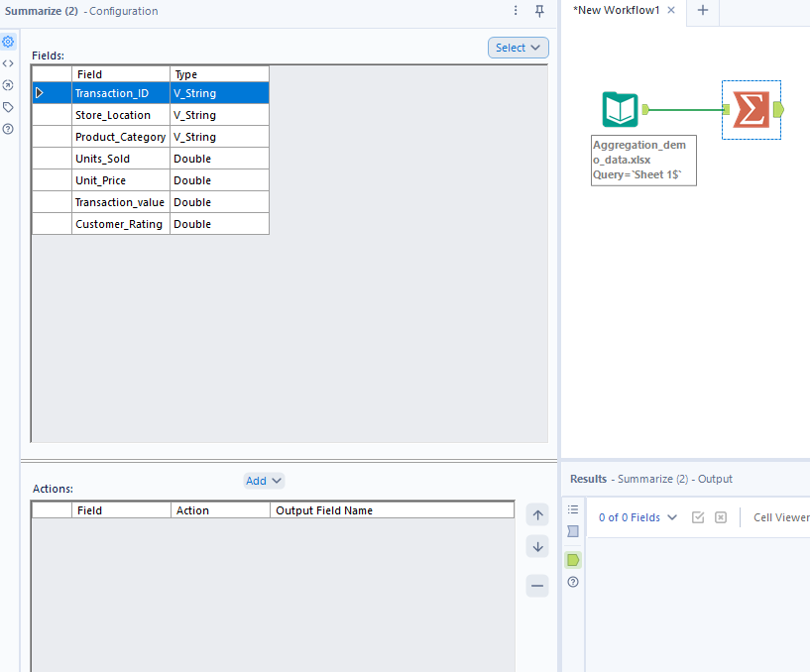This screenshot has height=672, width=810.
Task: Move selected action down with arrow
Action: 537,547
